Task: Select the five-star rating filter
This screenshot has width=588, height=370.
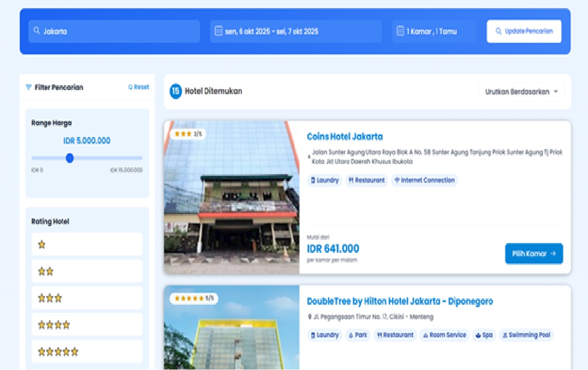Action: click(x=87, y=352)
